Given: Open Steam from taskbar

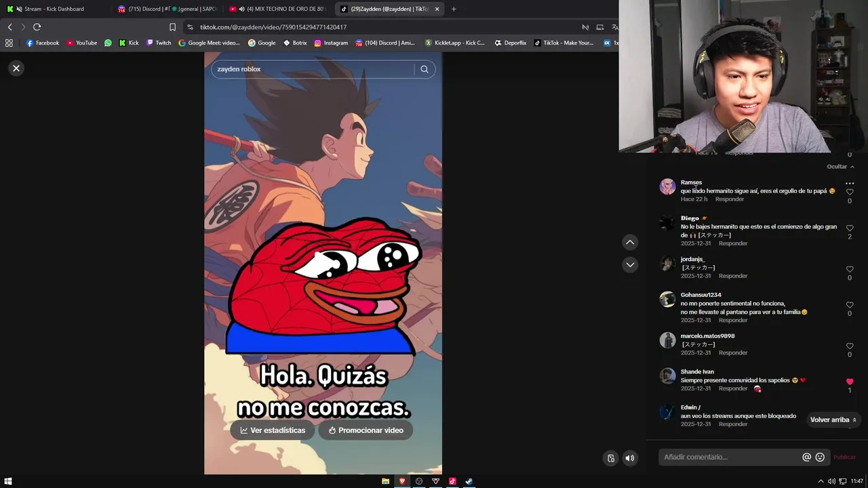Looking at the screenshot, I should click(x=469, y=481).
